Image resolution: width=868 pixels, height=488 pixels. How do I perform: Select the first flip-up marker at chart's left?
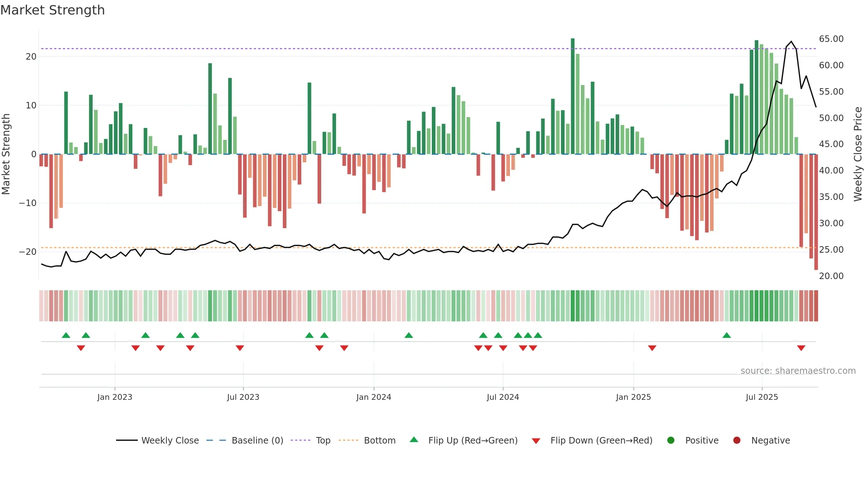click(x=66, y=335)
